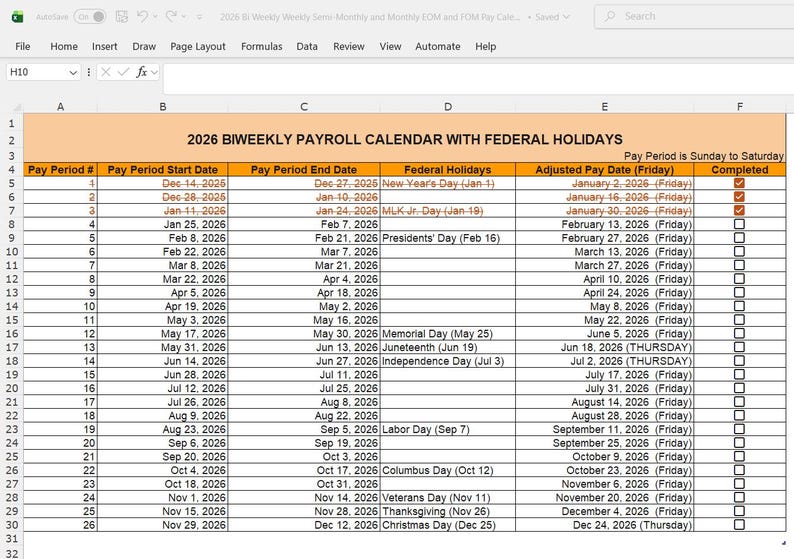Viewport: 794px width, 559px height.
Task: Check Completed box for February 27 pay date
Action: (x=739, y=237)
